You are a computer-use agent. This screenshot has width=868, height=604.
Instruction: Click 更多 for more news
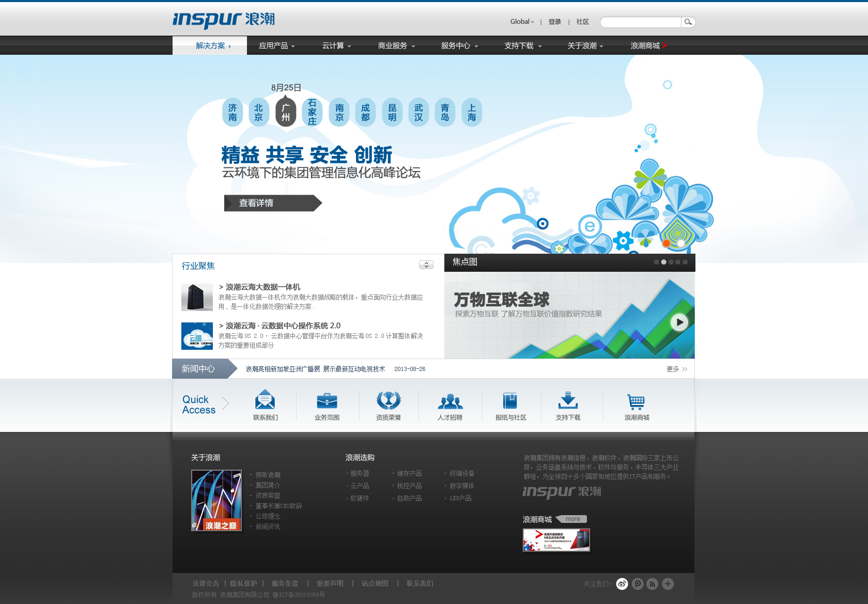(x=677, y=369)
